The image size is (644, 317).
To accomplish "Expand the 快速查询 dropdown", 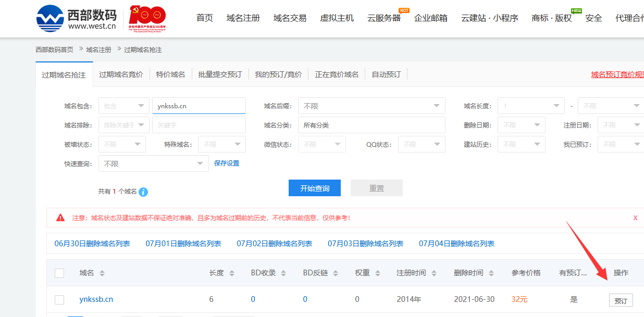I will pyautogui.click(x=153, y=163).
